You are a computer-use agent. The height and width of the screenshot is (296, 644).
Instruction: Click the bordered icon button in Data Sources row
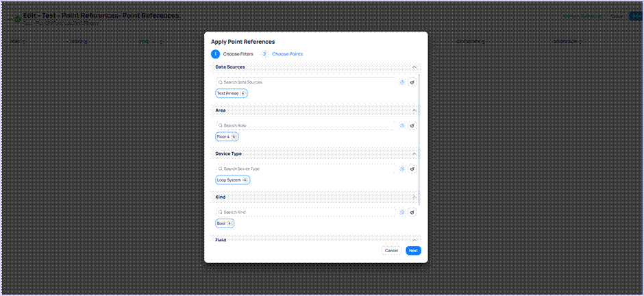tap(412, 82)
